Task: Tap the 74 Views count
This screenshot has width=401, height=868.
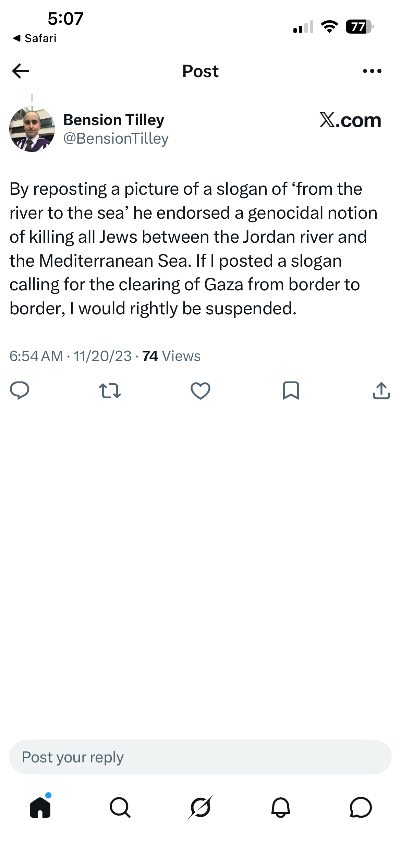Action: click(171, 356)
